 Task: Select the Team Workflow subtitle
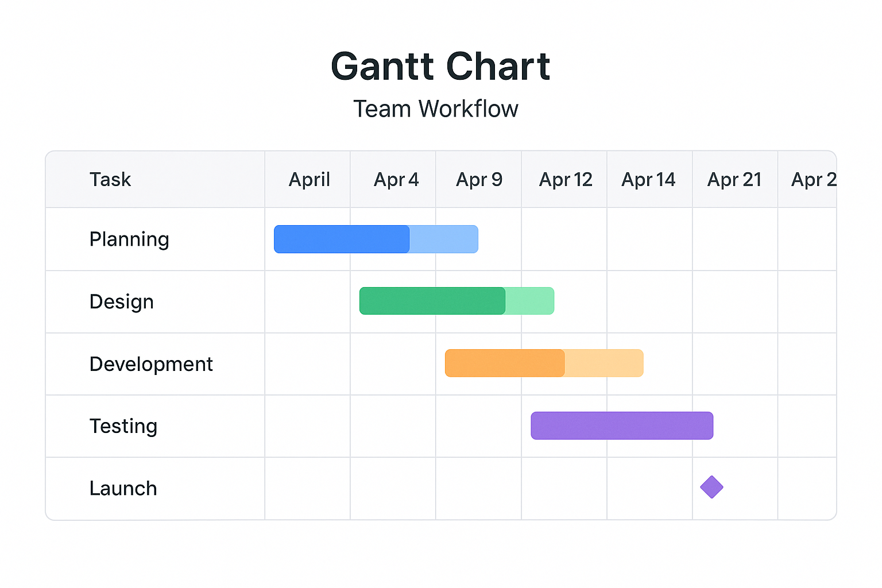436,109
